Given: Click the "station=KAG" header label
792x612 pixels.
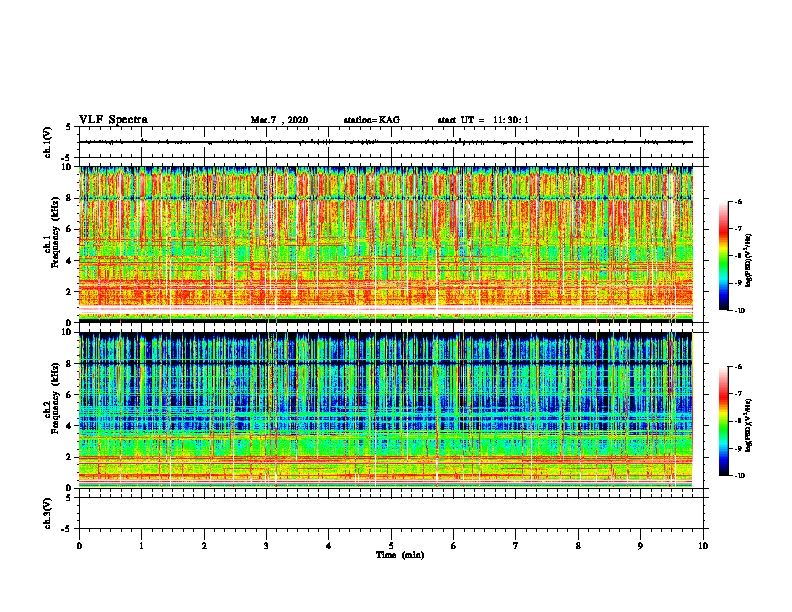Looking at the screenshot, I should click(x=372, y=120).
